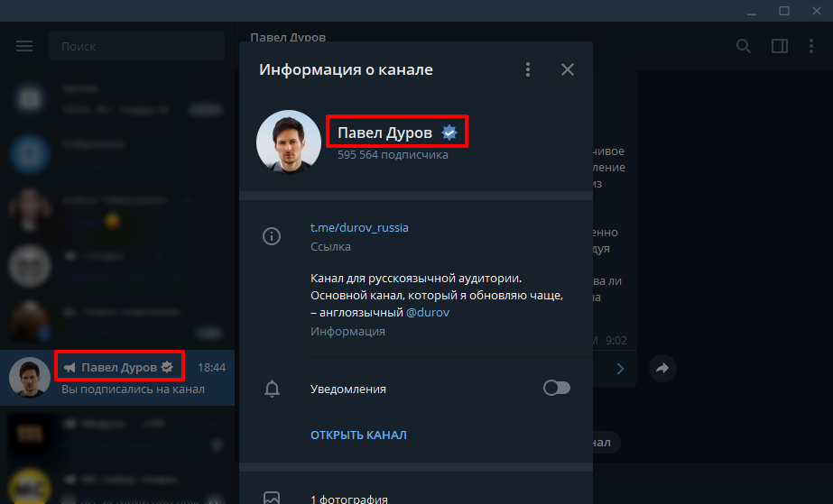Open the t.me/durov_russia link

[x=359, y=227]
